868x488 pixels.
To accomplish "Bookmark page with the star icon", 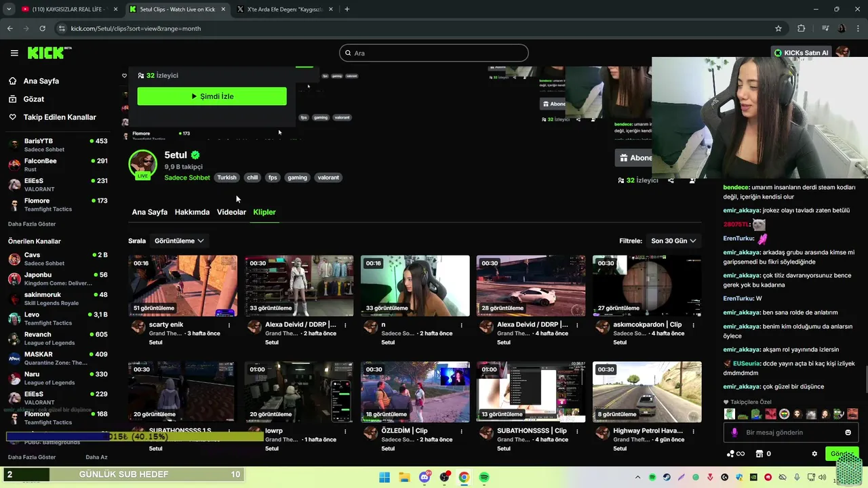I will pos(778,28).
